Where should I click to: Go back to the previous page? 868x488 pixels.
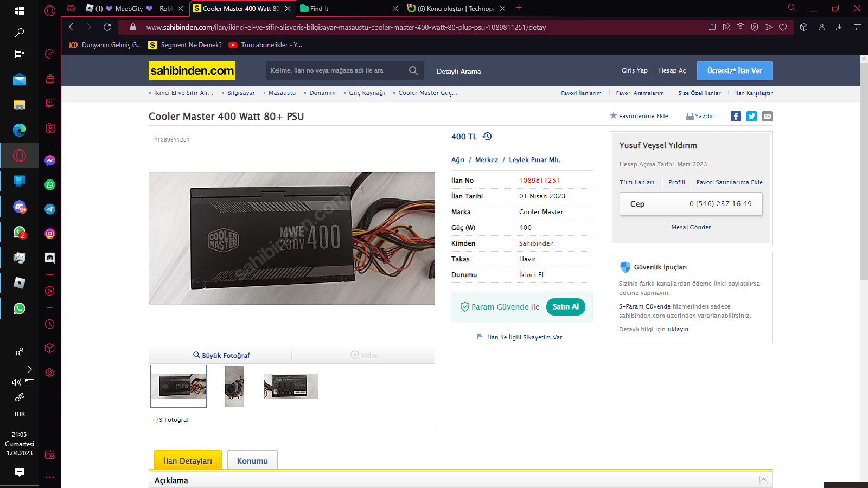(71, 27)
